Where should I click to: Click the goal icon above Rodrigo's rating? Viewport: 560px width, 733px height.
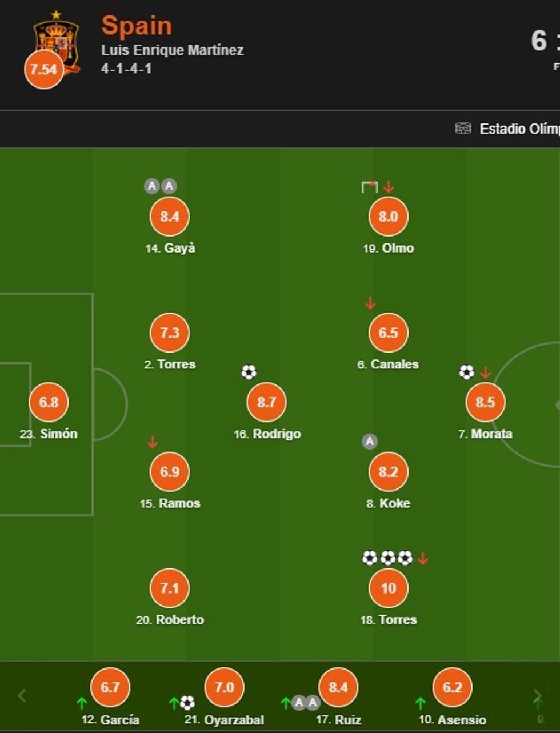pyautogui.click(x=249, y=372)
